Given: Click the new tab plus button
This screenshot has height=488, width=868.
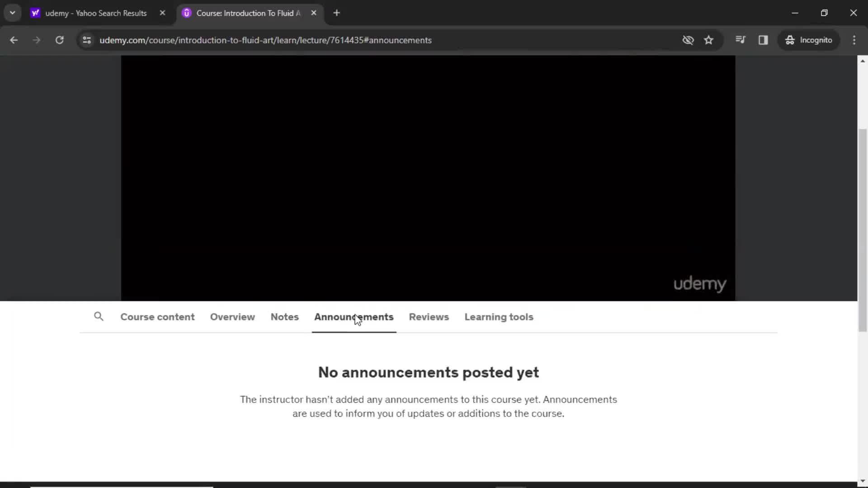Looking at the screenshot, I should (x=337, y=13).
